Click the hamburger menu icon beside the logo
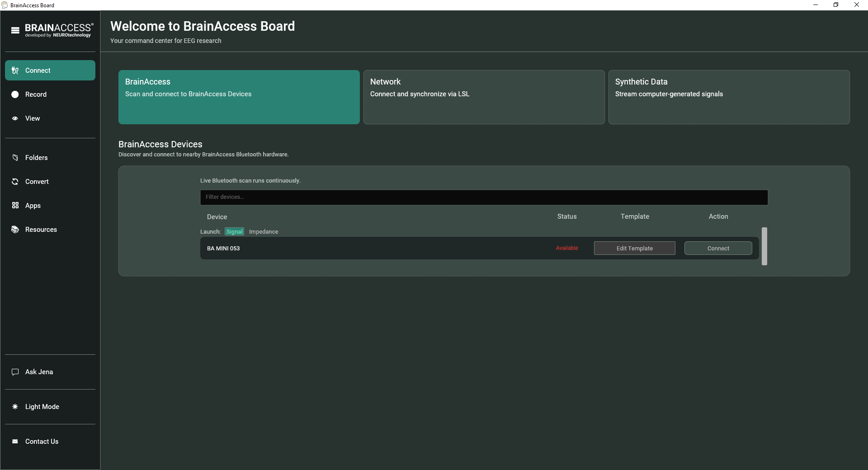The image size is (868, 470). 15,30
